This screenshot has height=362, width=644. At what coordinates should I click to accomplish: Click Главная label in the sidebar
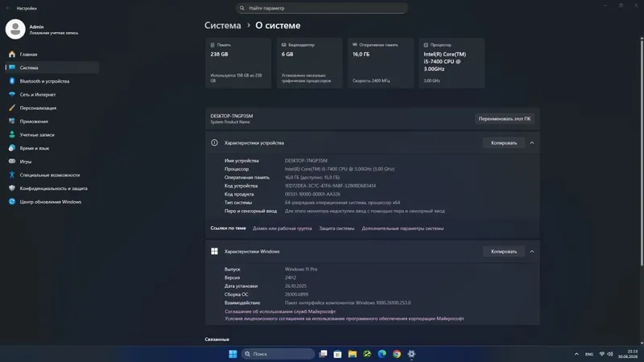point(28,54)
